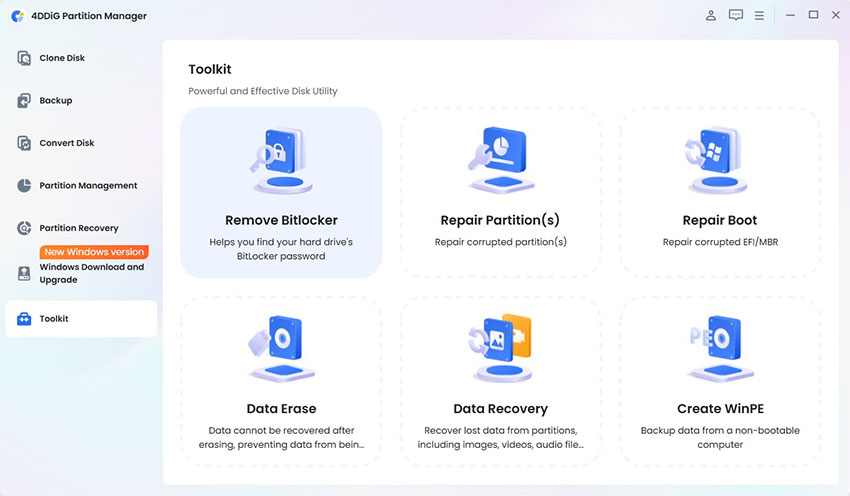
Task: Click the Partition Recovery sidebar icon
Action: click(x=24, y=228)
